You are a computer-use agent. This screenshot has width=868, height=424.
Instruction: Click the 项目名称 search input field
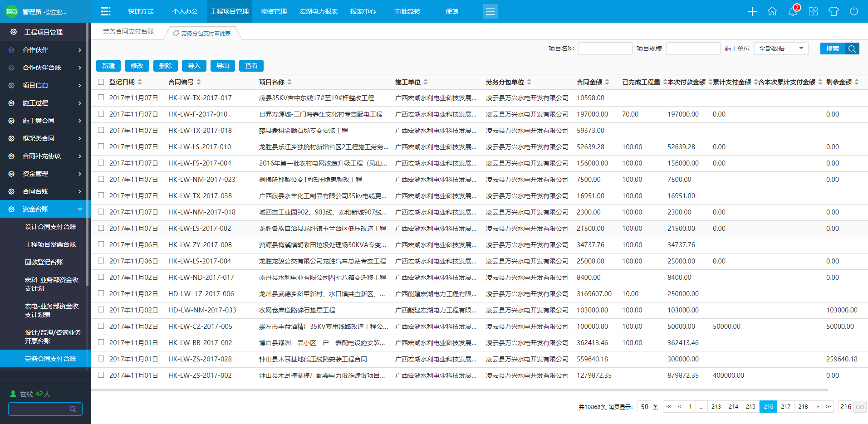(605, 49)
